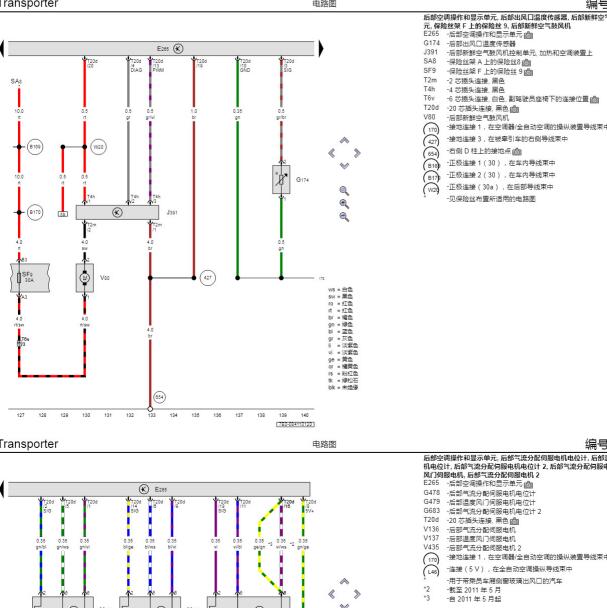Click the SA8 label above the red wire
Image resolution: width=607 pixels, height=608 pixels.
coord(16,81)
